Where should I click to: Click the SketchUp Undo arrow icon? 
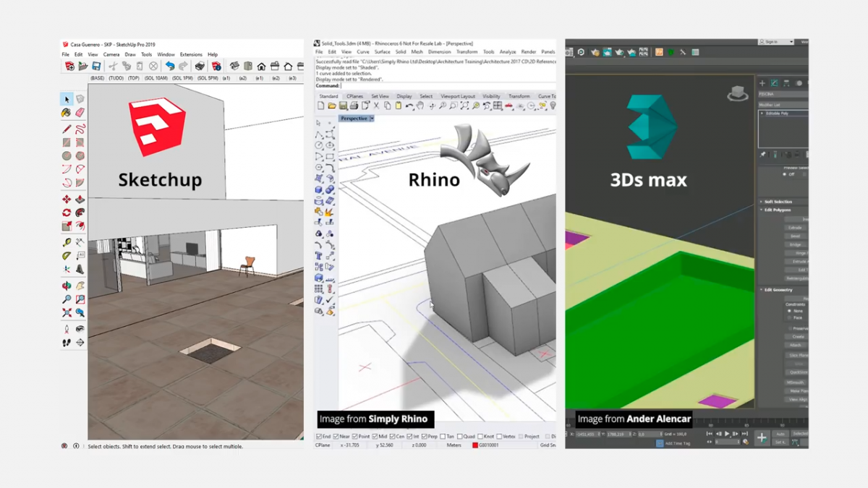(169, 66)
